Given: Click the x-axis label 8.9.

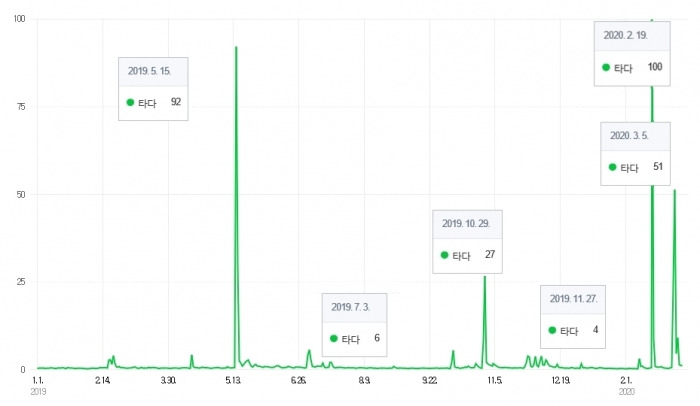Looking at the screenshot, I should tap(364, 381).
